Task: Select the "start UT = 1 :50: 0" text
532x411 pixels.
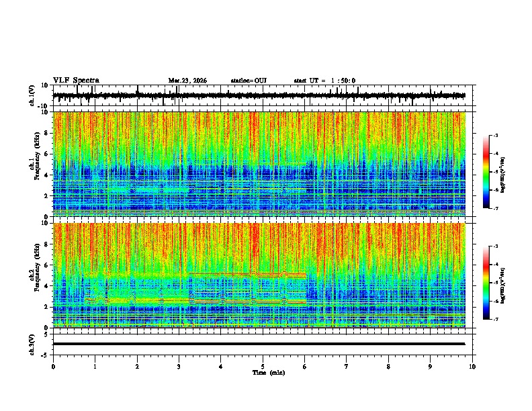Action: coord(324,81)
